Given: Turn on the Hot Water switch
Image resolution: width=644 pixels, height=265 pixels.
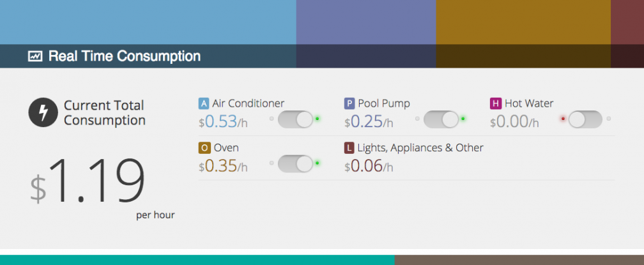Looking at the screenshot, I should coord(585,119).
